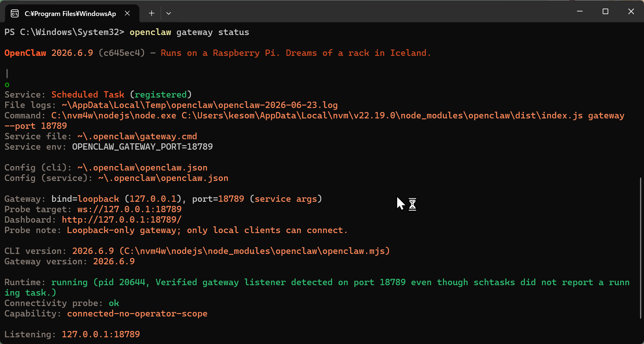Image resolution: width=644 pixels, height=344 pixels.
Task: Click commit hash '(c645ec4)'
Action: pyautogui.click(x=122, y=53)
